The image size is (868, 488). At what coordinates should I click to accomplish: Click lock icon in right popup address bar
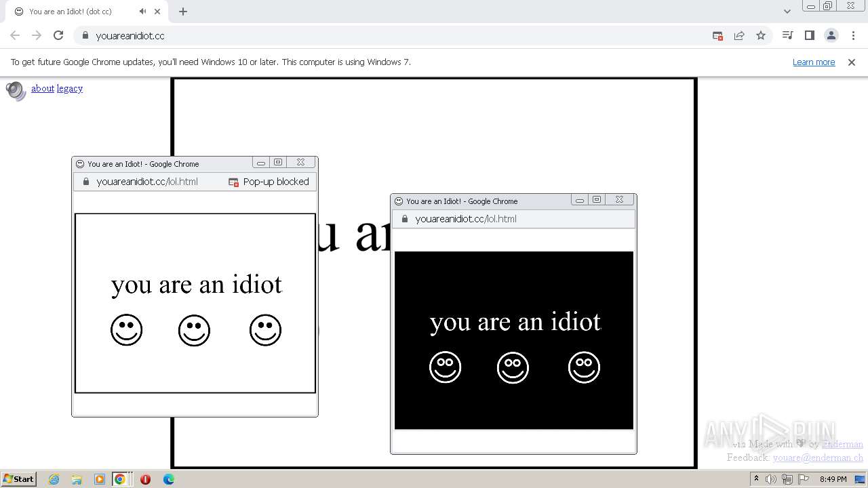coord(404,219)
